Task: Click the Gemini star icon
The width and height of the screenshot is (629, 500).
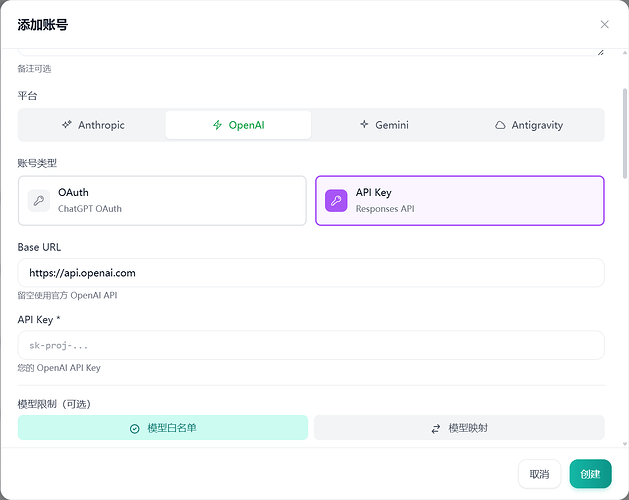Action: coord(364,124)
